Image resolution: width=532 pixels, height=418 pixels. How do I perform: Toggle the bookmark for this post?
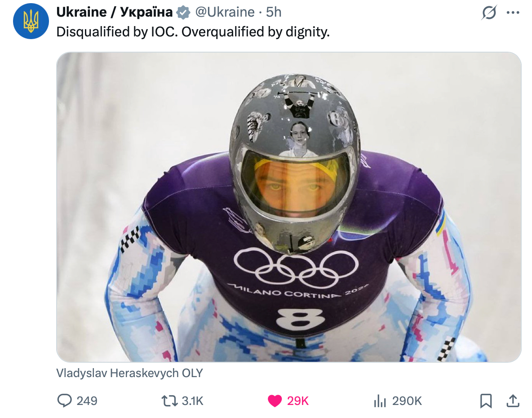click(486, 400)
